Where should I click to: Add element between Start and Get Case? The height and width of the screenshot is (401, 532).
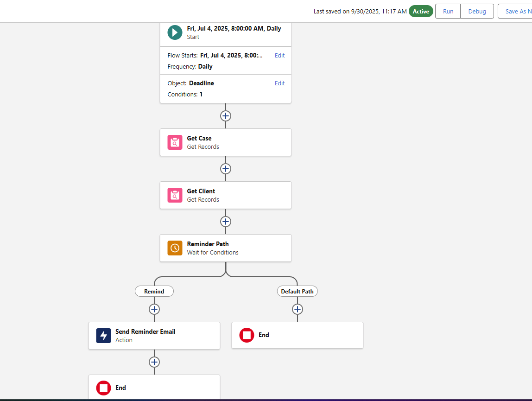click(x=226, y=116)
